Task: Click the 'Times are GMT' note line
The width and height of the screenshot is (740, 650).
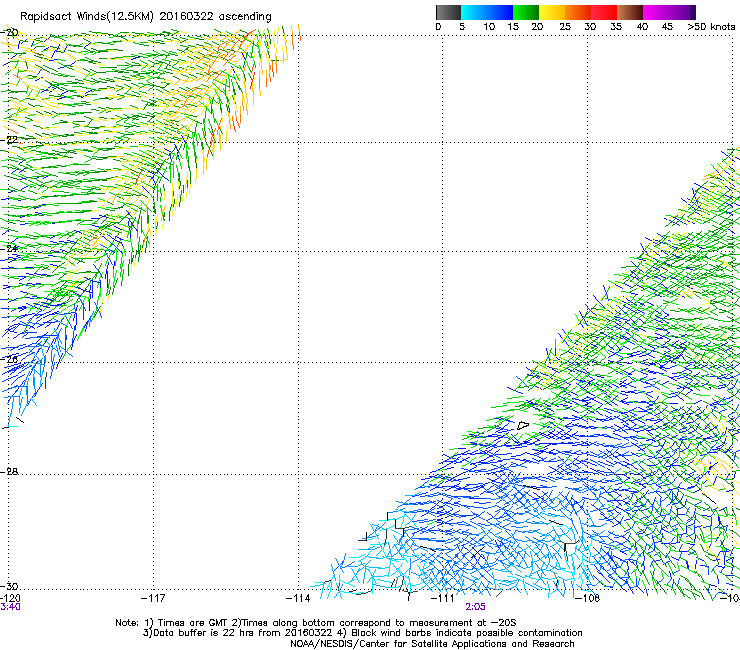Action: click(316, 623)
